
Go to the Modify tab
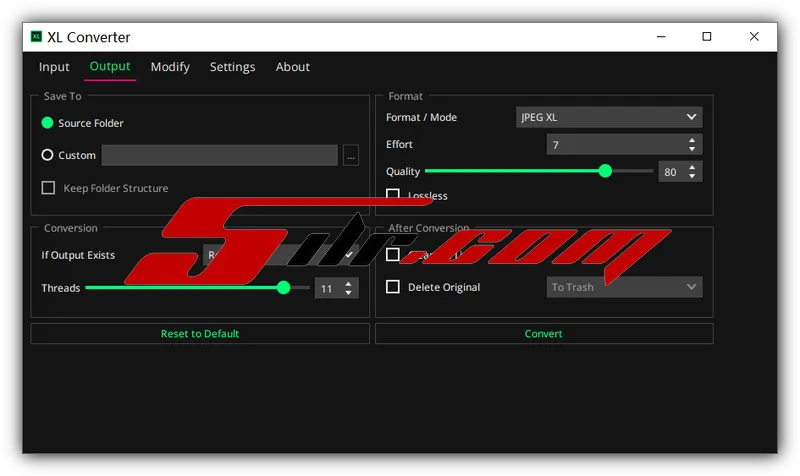(170, 67)
